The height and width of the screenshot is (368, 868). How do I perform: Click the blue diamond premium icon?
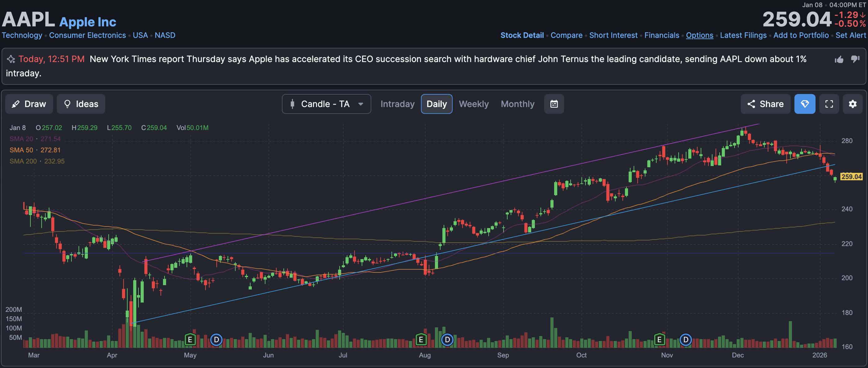(805, 104)
